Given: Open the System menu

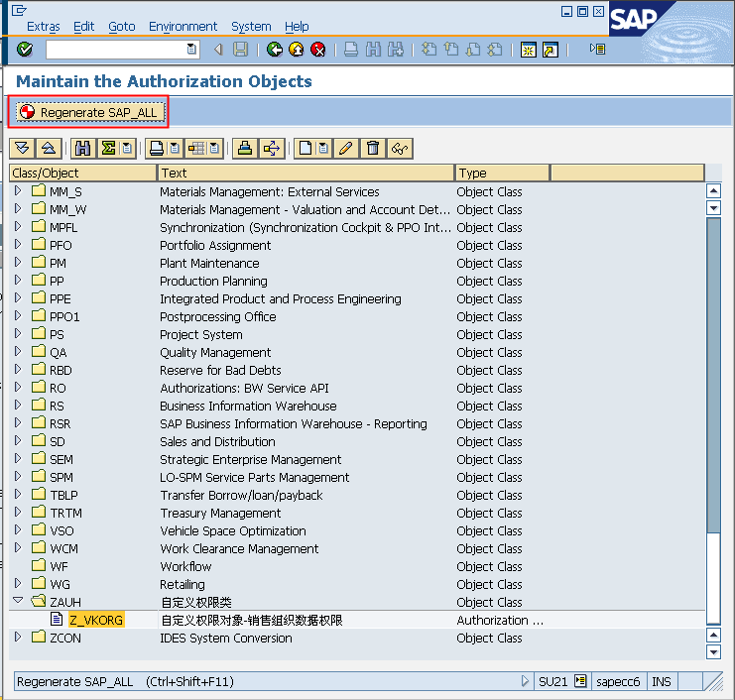Looking at the screenshot, I should point(251,26).
